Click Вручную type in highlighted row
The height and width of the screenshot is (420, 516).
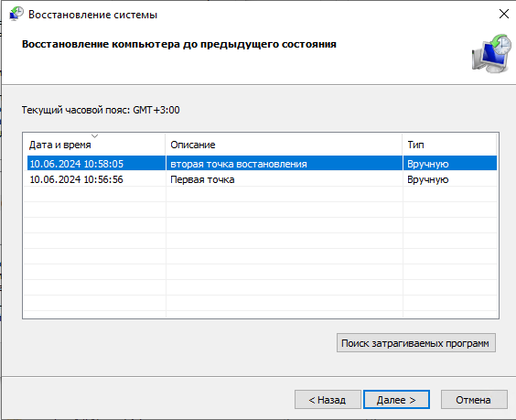[428, 164]
